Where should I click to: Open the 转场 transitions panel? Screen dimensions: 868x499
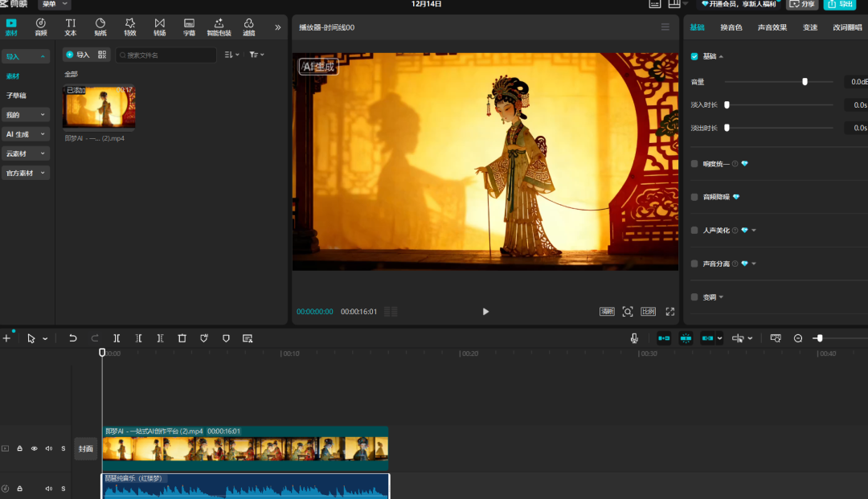point(159,27)
